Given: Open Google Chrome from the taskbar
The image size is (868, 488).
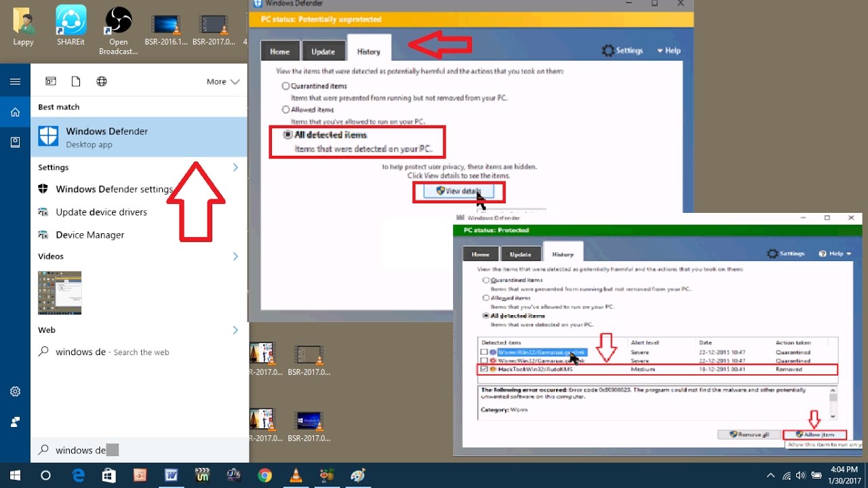Looking at the screenshot, I should click(264, 475).
